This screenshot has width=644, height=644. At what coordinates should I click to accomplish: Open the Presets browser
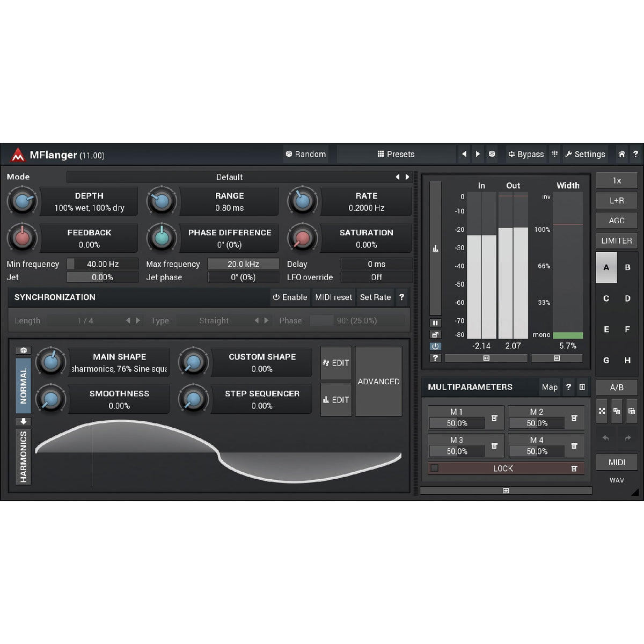pyautogui.click(x=396, y=154)
